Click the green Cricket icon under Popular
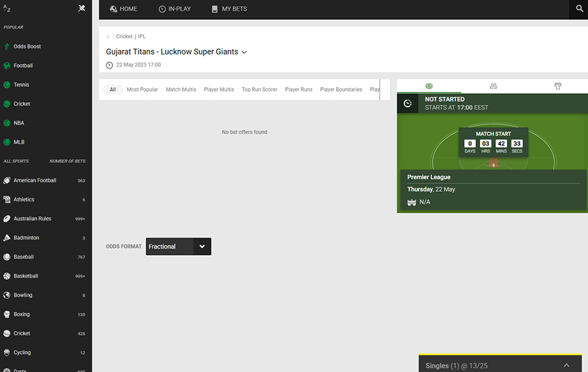 point(7,104)
